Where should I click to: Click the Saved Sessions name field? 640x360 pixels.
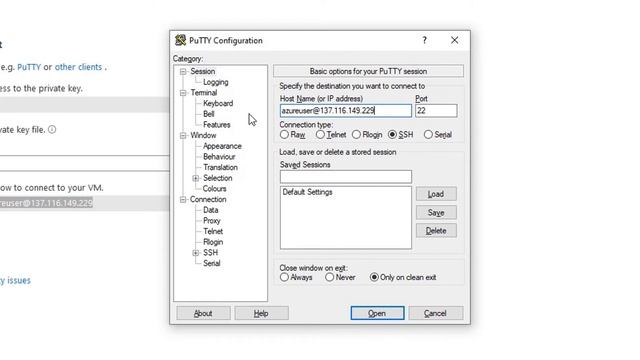pos(346,177)
